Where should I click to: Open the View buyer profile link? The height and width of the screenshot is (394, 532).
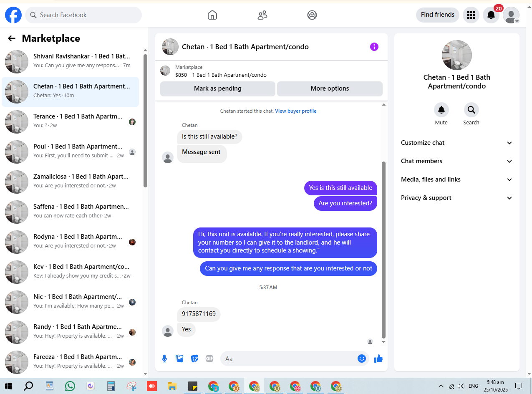pos(296,111)
